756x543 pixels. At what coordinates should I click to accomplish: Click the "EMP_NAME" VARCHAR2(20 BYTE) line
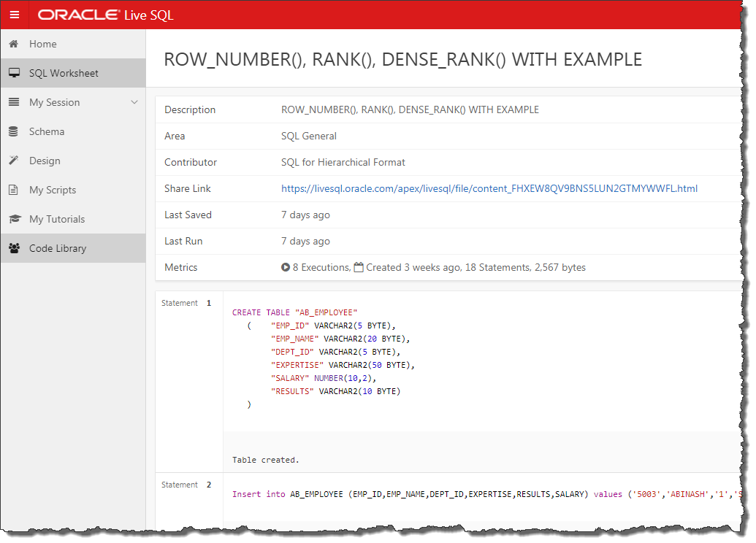coord(340,339)
